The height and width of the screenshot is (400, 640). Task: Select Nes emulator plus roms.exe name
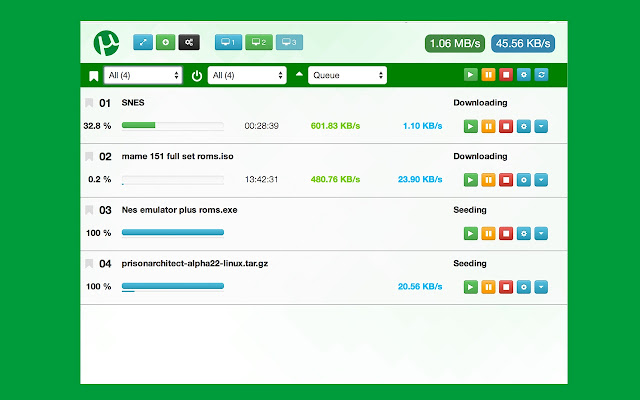(x=180, y=210)
